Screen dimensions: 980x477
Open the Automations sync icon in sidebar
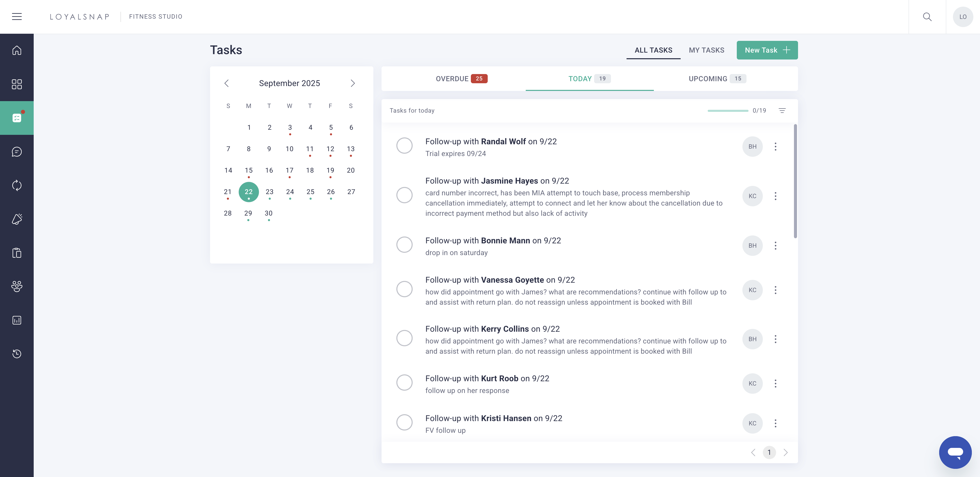[17, 185]
